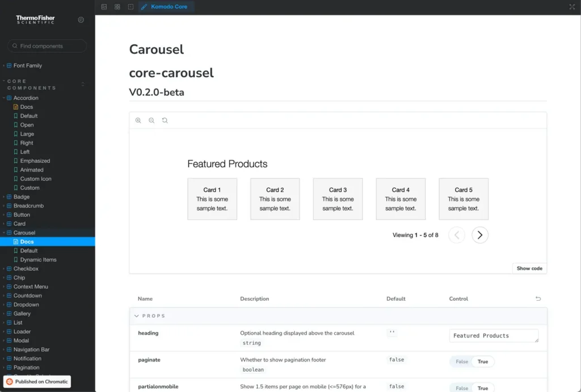Click the zoom out icon in preview toolbar
This screenshot has width=581, height=392.
click(x=151, y=120)
